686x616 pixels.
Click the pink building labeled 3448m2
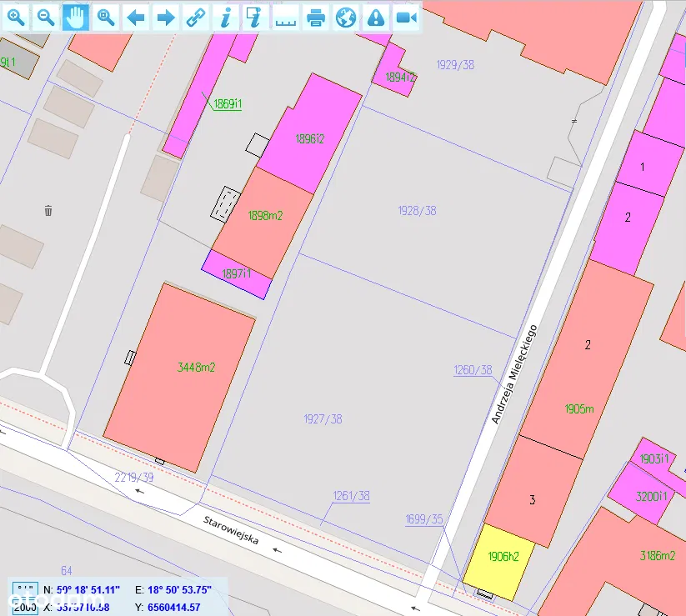pos(183,375)
